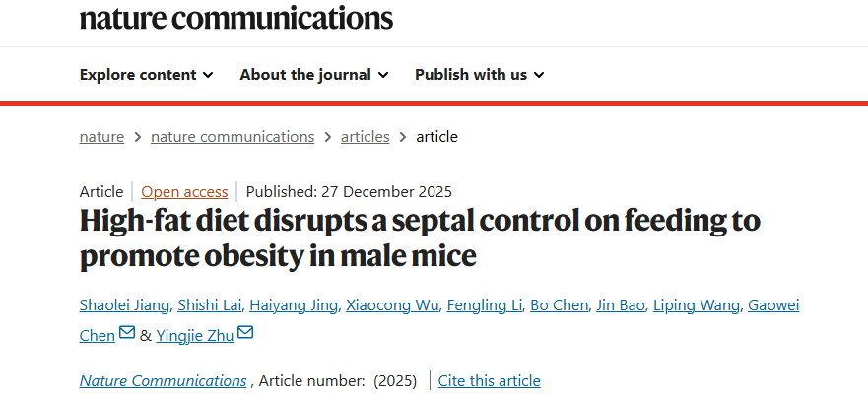Go to nature breadcrumb link
This screenshot has height=404, width=868.
click(x=101, y=137)
